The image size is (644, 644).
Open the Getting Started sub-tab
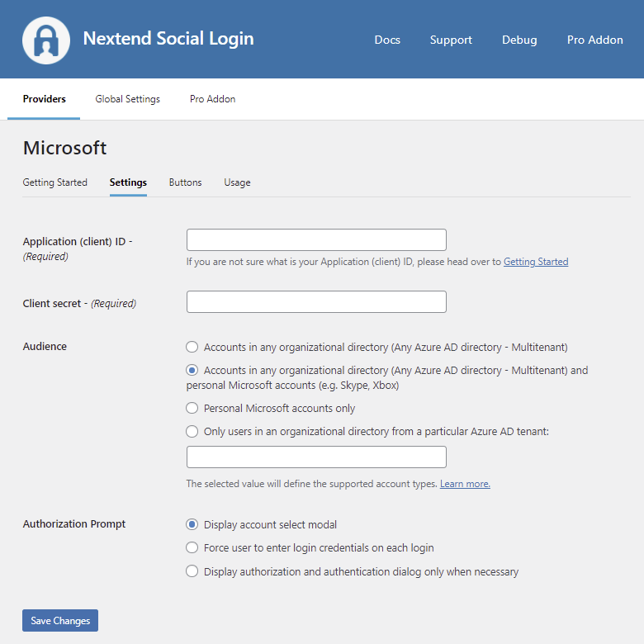(x=54, y=182)
